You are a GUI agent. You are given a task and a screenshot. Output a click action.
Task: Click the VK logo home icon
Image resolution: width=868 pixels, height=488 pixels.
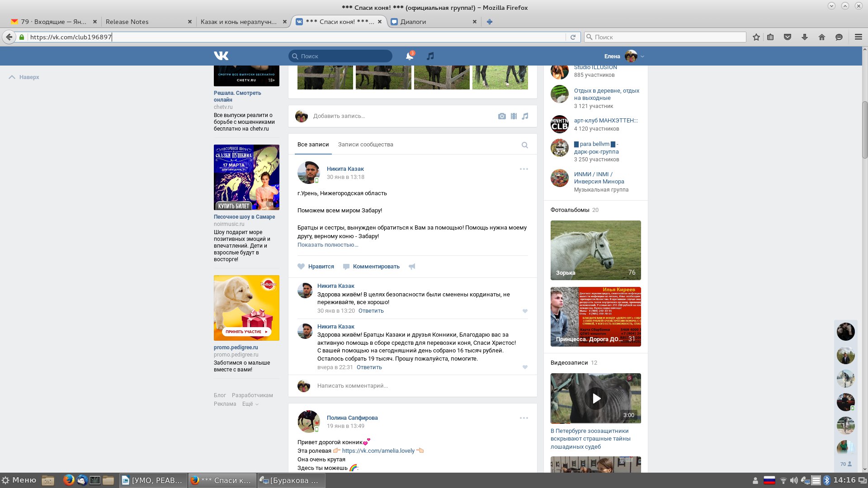221,56
